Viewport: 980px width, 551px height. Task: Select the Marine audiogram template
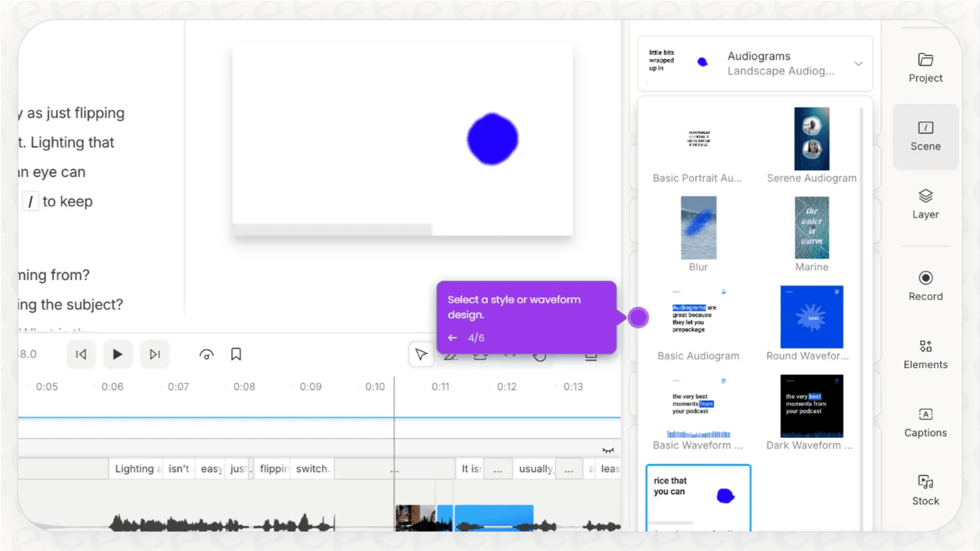point(811,229)
